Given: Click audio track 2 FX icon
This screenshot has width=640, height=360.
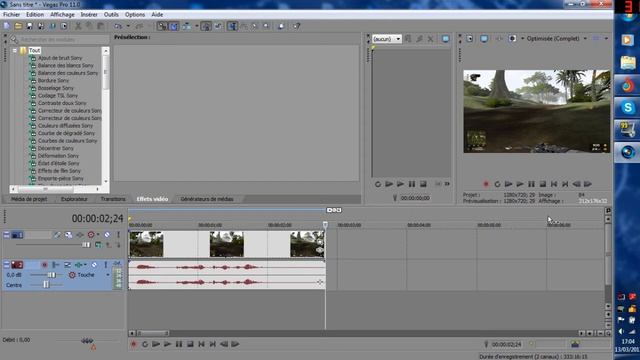Looking at the screenshot, I should click(78, 265).
